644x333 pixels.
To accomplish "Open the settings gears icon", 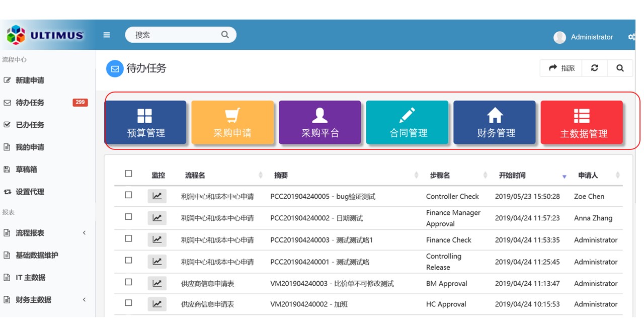I will click(632, 37).
